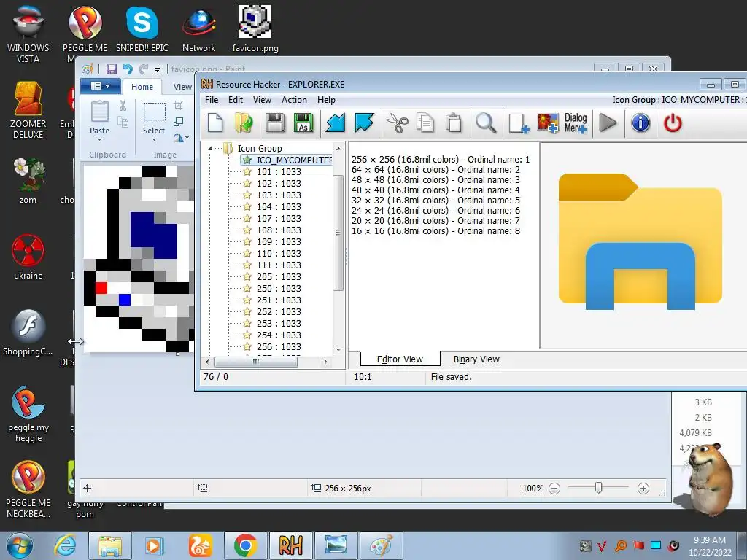Viewport: 747px width, 560px height.
Task: Click the Copy pages icon in Resource Hacker
Action: coord(425,123)
